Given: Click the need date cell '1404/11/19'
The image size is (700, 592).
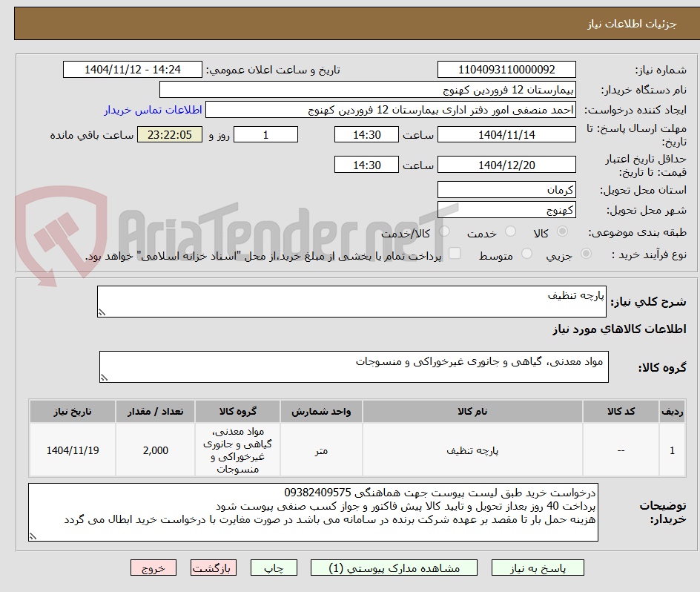Looking at the screenshot, I should tap(73, 450).
